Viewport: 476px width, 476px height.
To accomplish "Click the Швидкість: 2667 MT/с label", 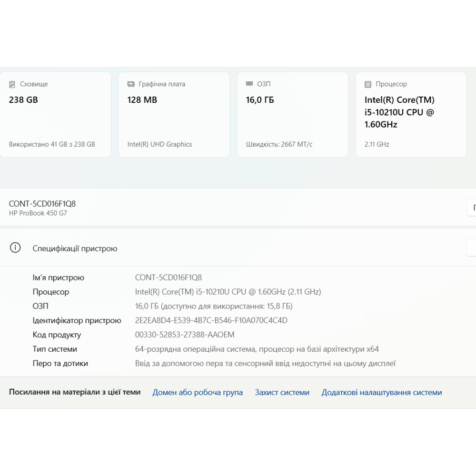I will (x=279, y=144).
